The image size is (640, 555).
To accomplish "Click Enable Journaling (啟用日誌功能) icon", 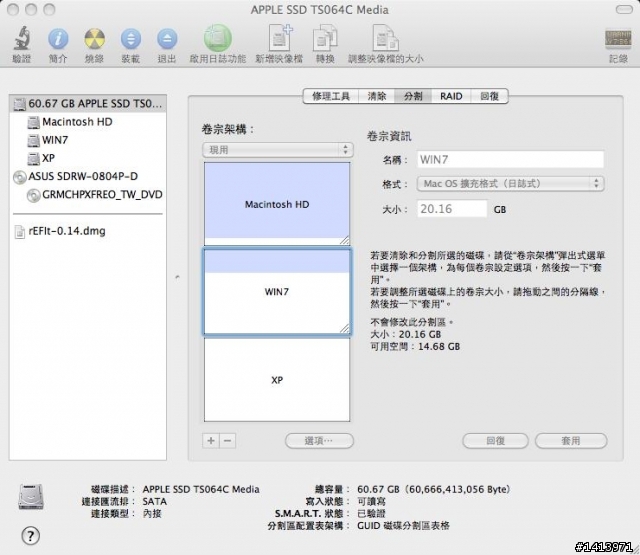I will tap(218, 38).
